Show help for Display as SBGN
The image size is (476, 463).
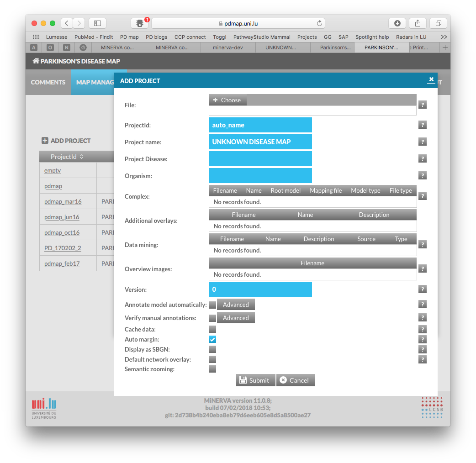coord(422,349)
